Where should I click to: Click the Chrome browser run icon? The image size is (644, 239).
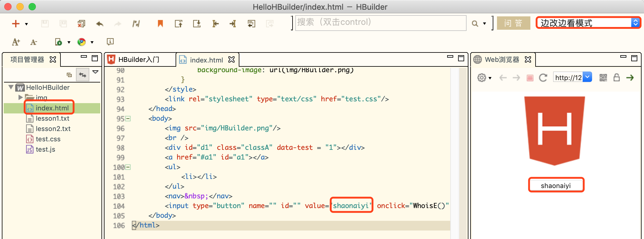(81, 42)
